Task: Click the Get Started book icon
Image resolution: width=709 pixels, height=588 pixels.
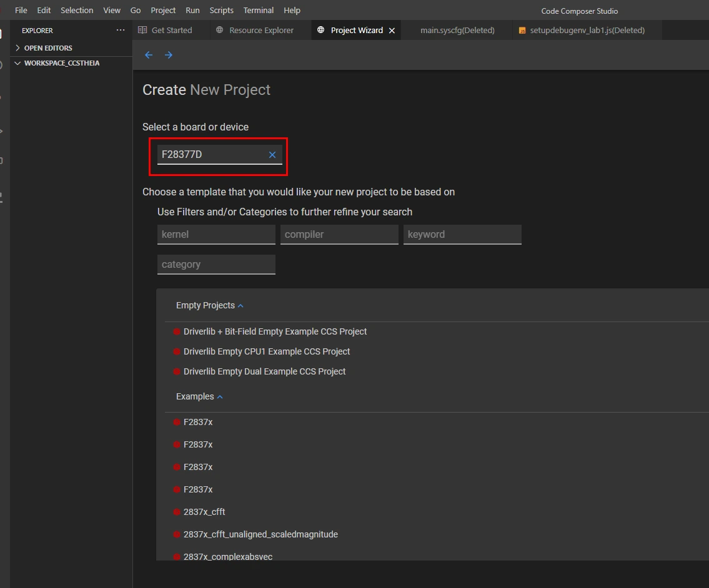Action: (x=142, y=30)
